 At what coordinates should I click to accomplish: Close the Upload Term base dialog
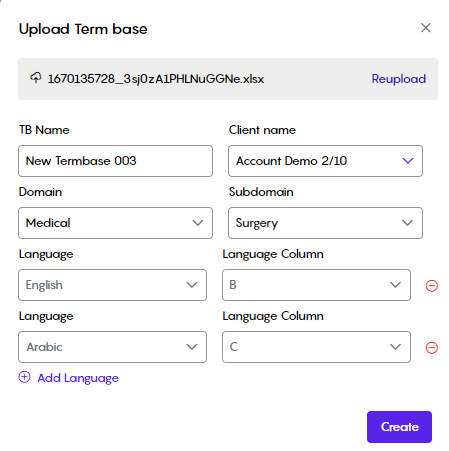[426, 28]
